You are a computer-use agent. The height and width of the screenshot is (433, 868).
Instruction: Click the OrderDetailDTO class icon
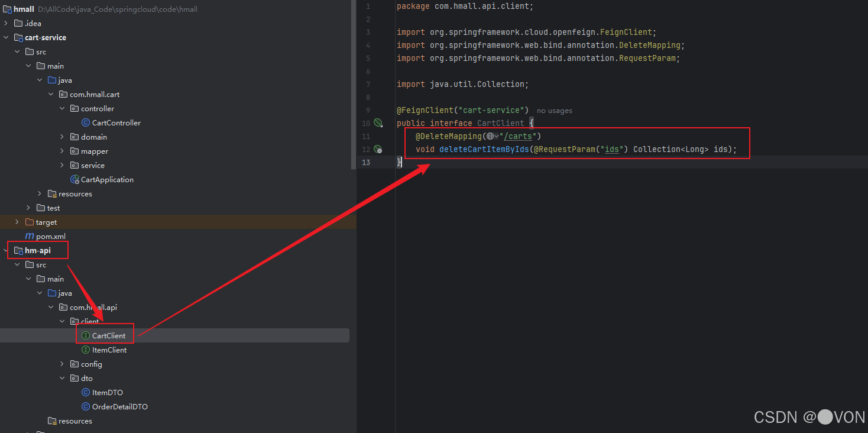tap(86, 406)
